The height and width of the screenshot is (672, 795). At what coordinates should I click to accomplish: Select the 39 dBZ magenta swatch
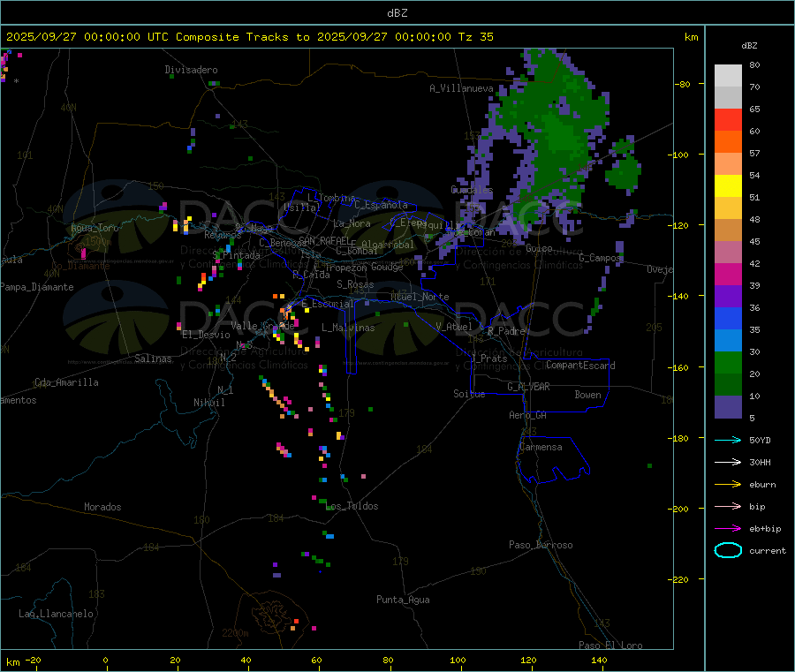pyautogui.click(x=728, y=274)
